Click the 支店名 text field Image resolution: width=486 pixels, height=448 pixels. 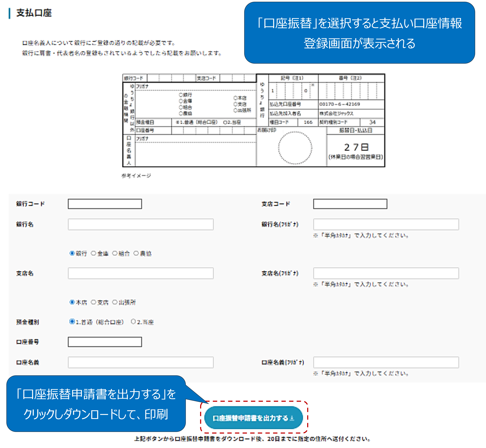click(141, 273)
